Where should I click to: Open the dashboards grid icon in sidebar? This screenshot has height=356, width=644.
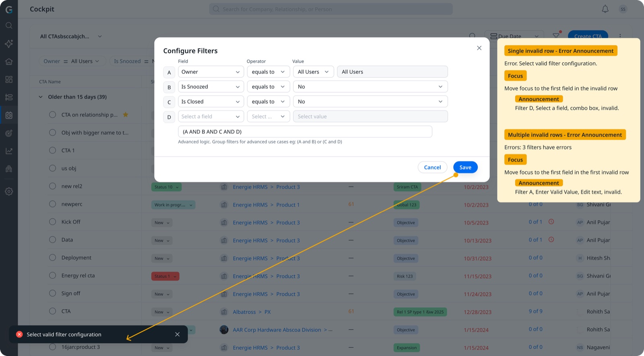tap(9, 79)
